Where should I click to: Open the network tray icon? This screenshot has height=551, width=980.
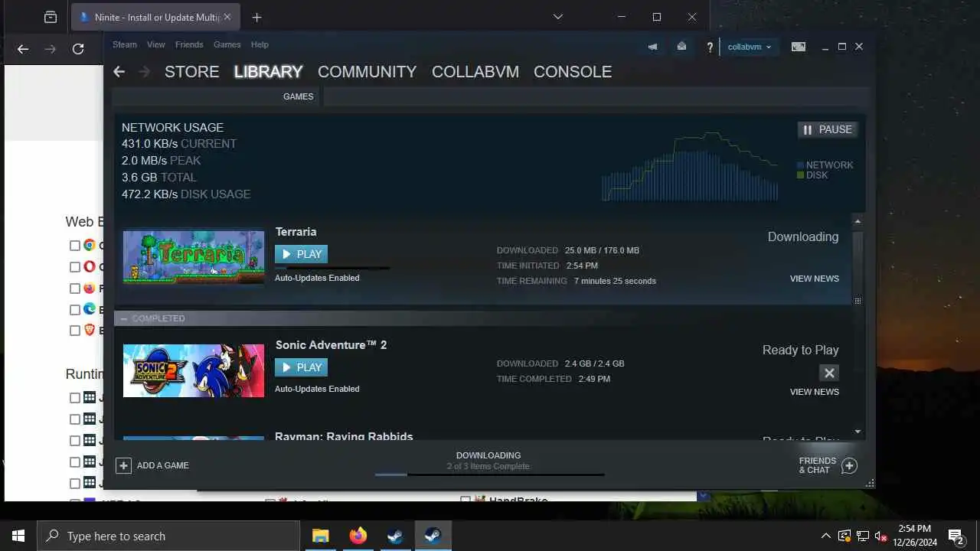tap(863, 536)
